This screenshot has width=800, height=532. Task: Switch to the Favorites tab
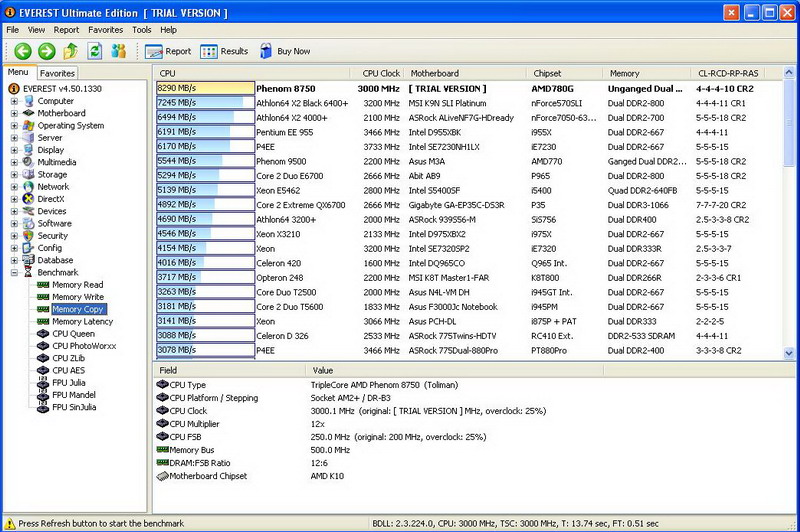click(57, 73)
